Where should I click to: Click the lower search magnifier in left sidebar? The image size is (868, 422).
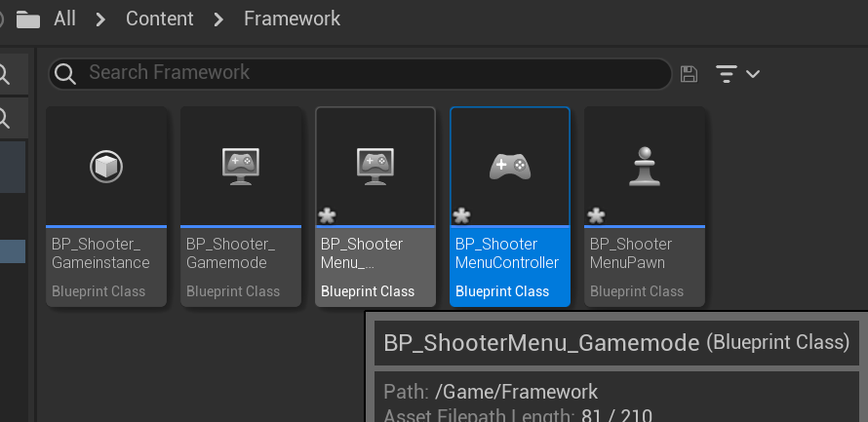tap(4, 118)
